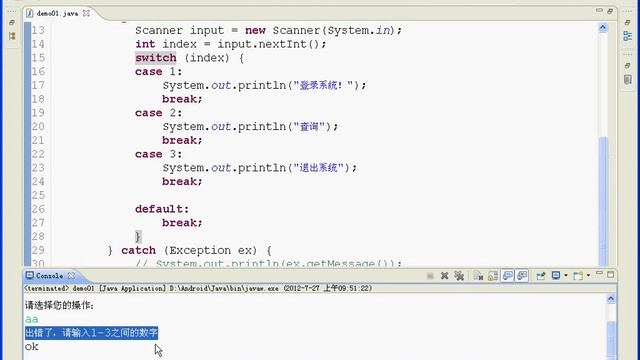
Task: Open the left sidebar hierarchy view icon
Action: pos(12,36)
